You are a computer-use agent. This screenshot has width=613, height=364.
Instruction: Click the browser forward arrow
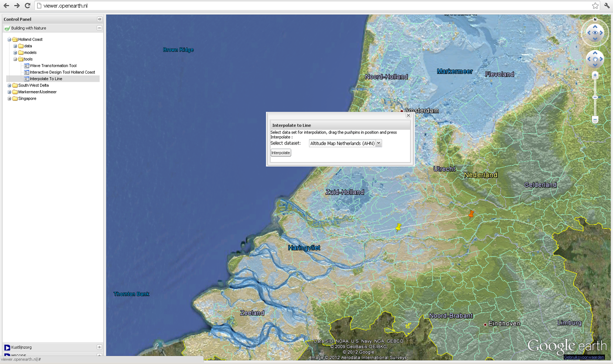(x=17, y=6)
